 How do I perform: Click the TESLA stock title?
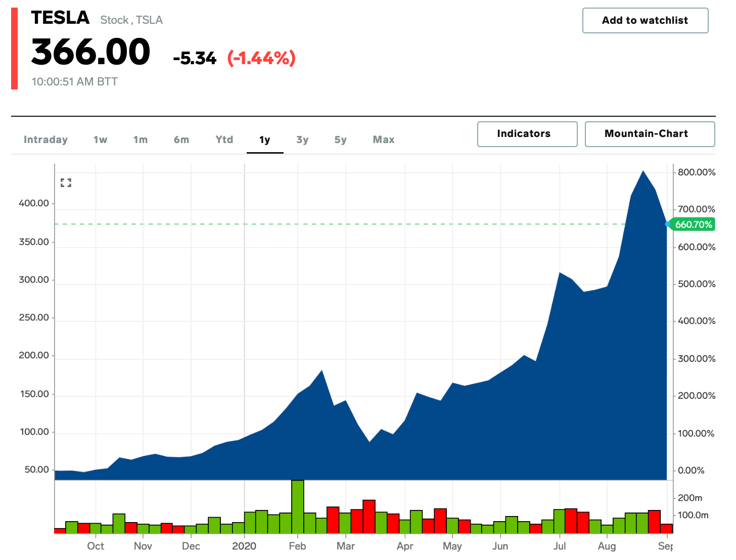coord(60,18)
